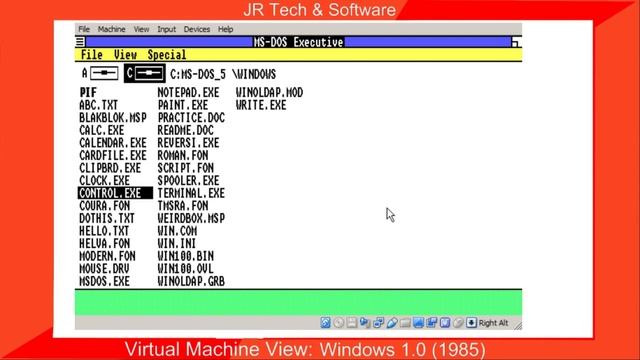The height and width of the screenshot is (360, 640).
Task: Select REVERSI.EXE file
Action: [189, 143]
